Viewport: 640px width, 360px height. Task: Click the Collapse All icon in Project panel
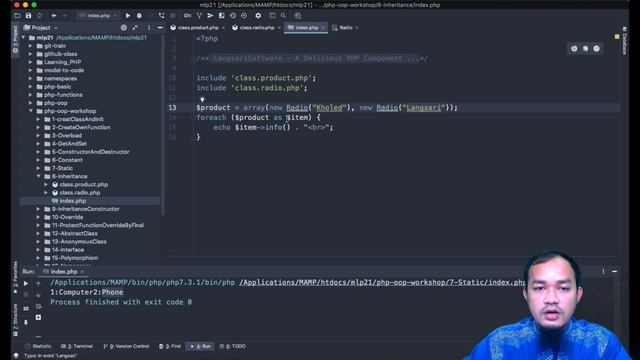(135, 28)
